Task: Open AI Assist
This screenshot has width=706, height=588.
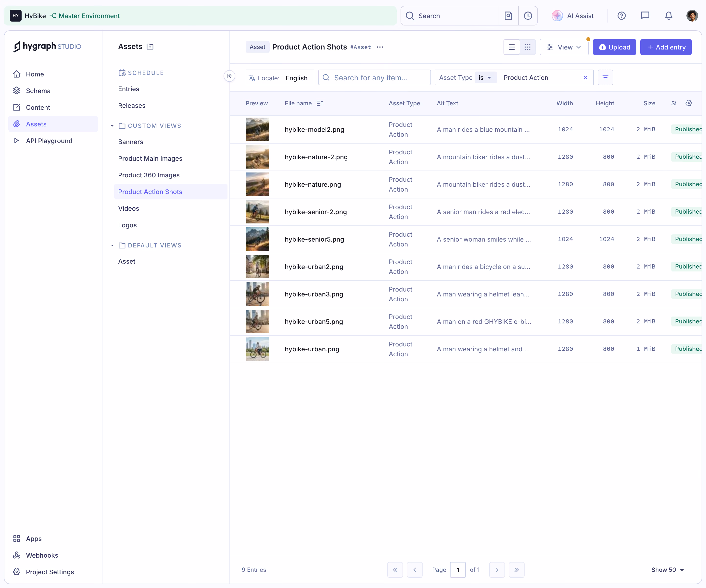Action: tap(573, 16)
